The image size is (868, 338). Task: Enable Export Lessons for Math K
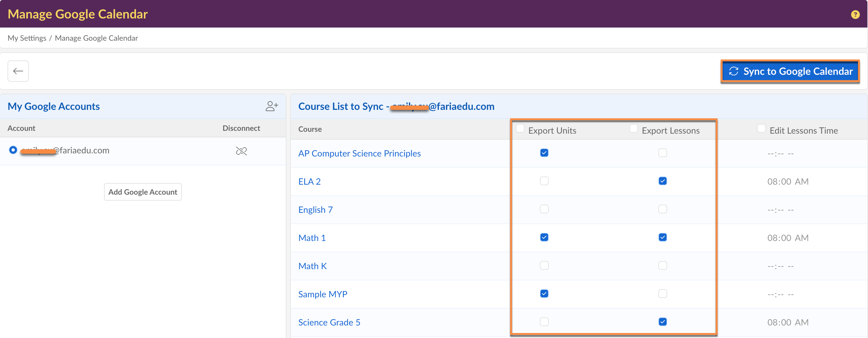pyautogui.click(x=662, y=266)
